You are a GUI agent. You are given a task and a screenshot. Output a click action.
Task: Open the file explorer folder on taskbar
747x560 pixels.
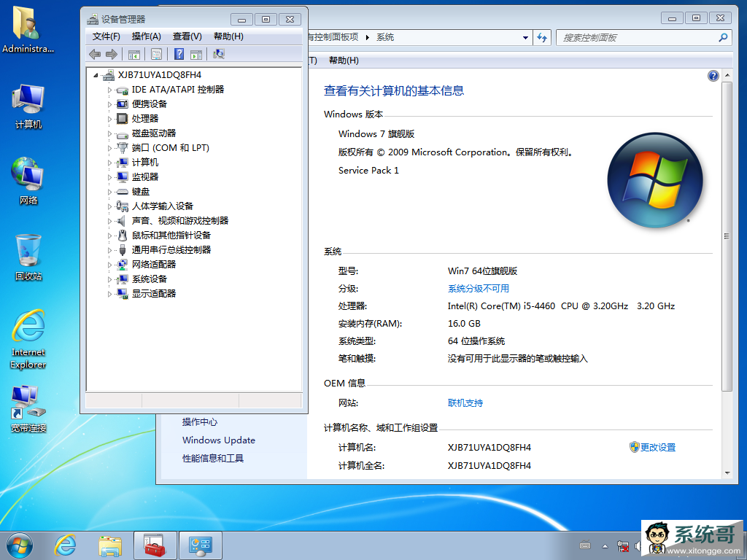point(110,545)
